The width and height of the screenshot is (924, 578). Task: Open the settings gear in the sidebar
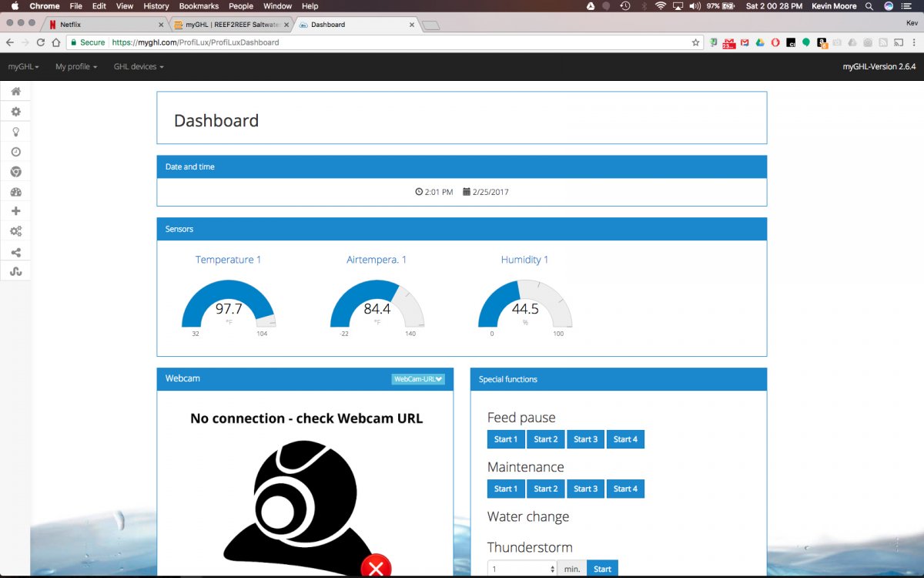(x=15, y=112)
